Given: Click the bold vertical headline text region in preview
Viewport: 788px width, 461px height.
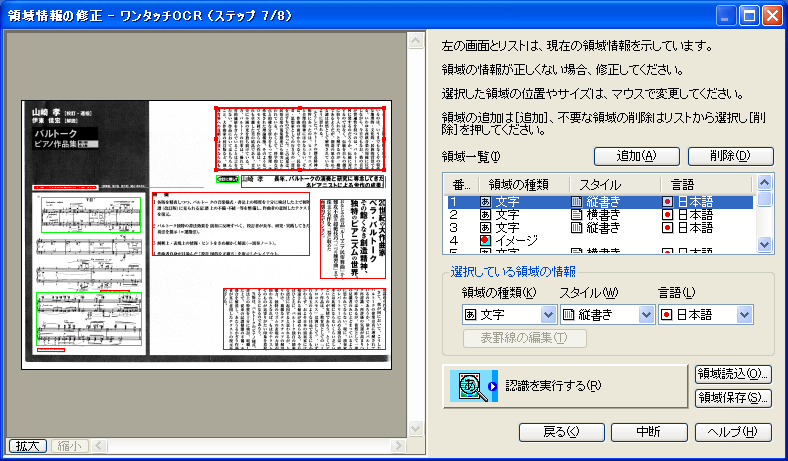Looking at the screenshot, I should [x=353, y=239].
